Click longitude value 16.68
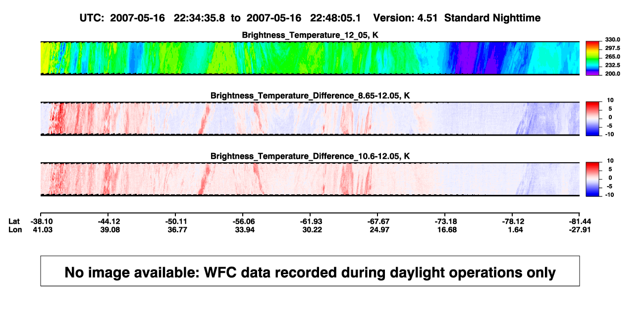 point(446,230)
